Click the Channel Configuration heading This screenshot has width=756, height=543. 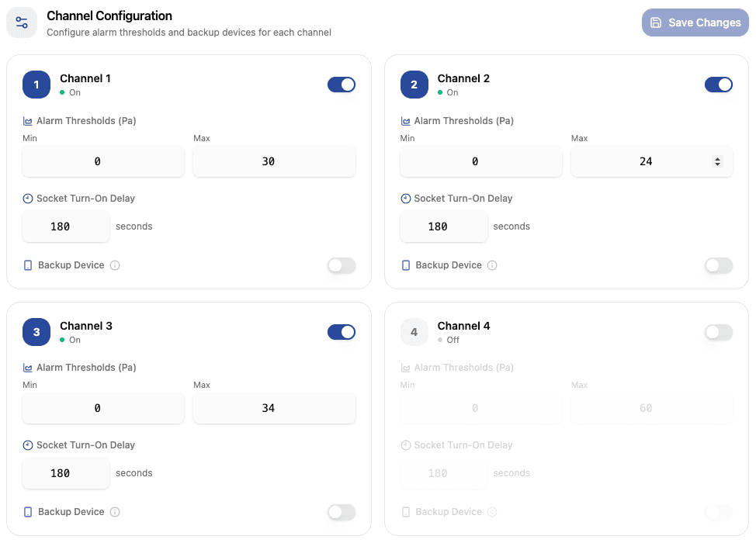(x=109, y=16)
